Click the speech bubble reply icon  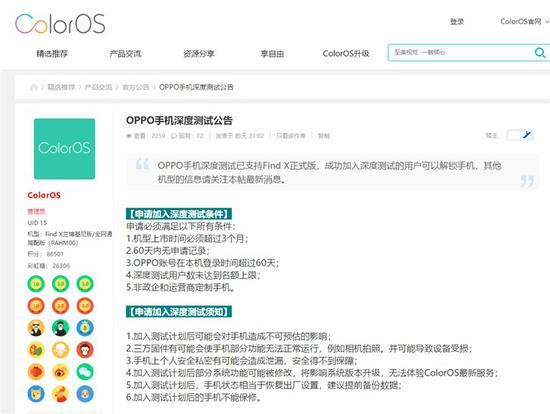[x=174, y=136]
